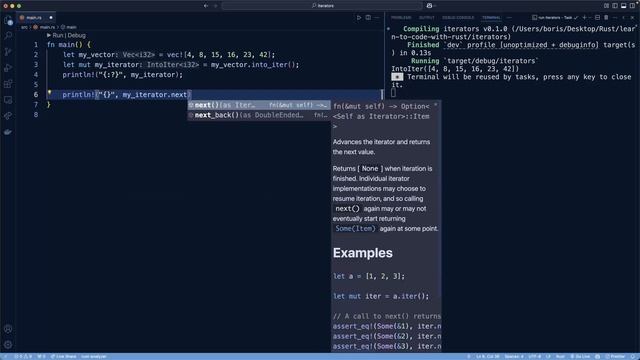The height and width of the screenshot is (360, 640).
Task: Click the Run file play icon in editor toolbar
Action: pos(359,18)
